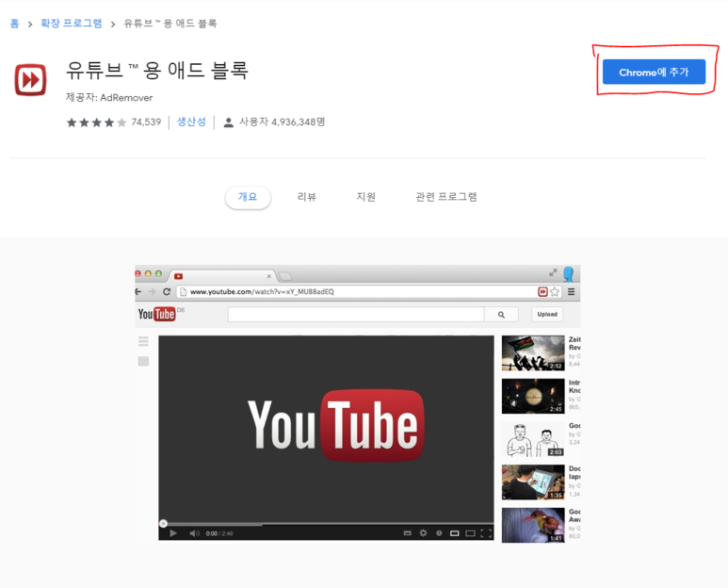The width and height of the screenshot is (728, 588).
Task: Show the 관련 프로그램 tab
Action: click(x=445, y=197)
